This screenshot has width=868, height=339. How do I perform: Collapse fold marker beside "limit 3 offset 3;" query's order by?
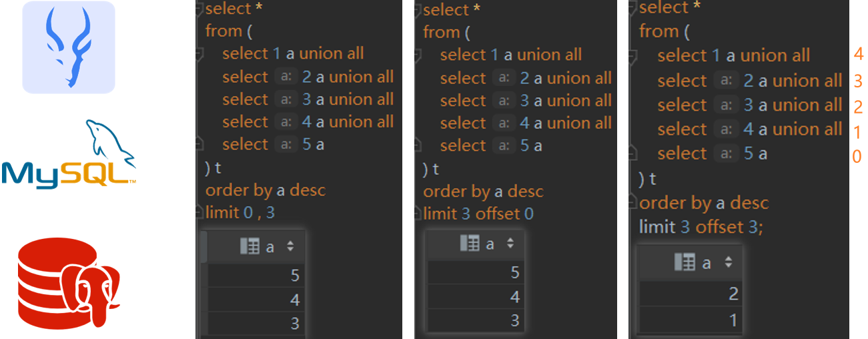pos(634,203)
